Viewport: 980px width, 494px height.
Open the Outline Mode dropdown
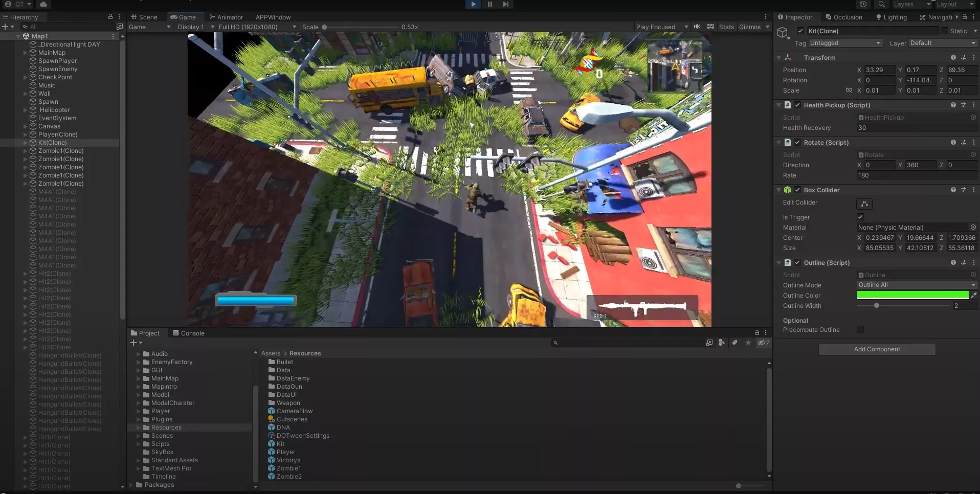917,285
